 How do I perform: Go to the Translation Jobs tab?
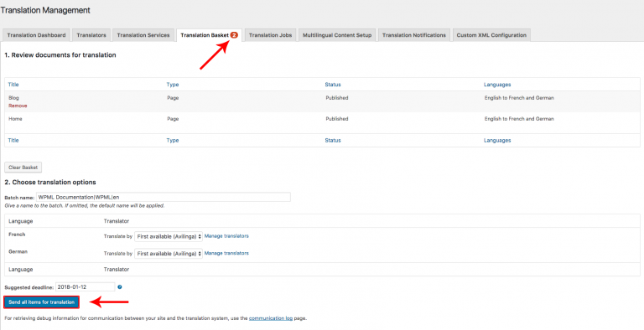(x=270, y=35)
